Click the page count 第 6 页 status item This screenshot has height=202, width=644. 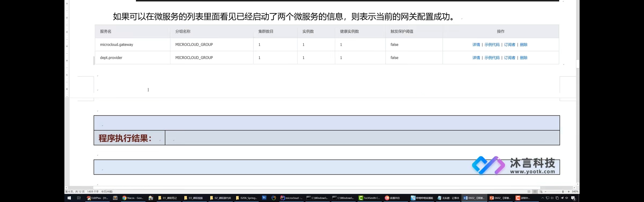(75, 192)
